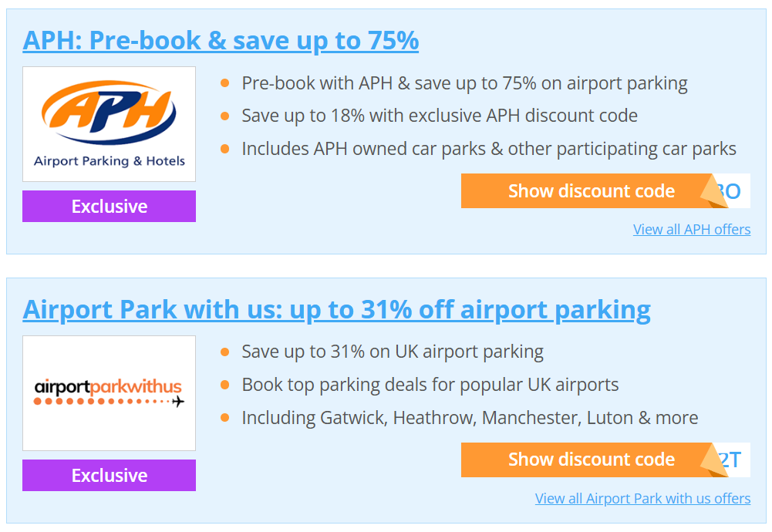The image size is (772, 532).
Task: Click the airportparkwithus logo
Action: tap(109, 393)
